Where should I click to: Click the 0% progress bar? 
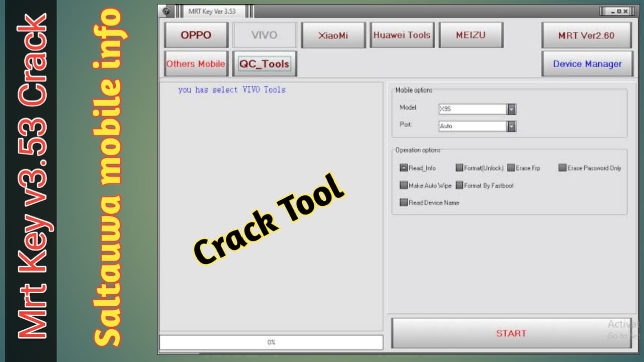tap(271, 342)
